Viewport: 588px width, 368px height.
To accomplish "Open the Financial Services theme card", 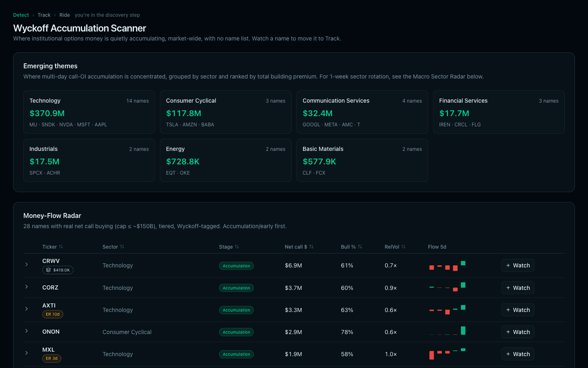I will [499, 112].
